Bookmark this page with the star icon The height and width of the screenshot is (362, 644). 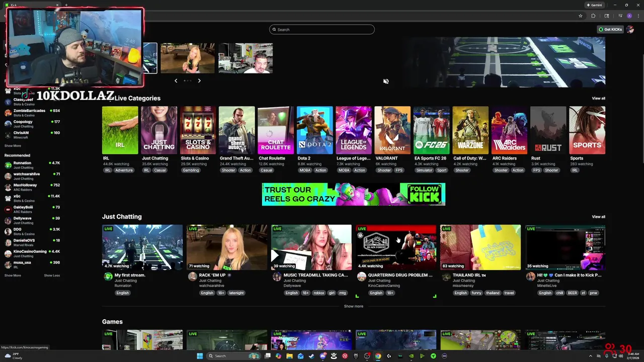(581, 16)
